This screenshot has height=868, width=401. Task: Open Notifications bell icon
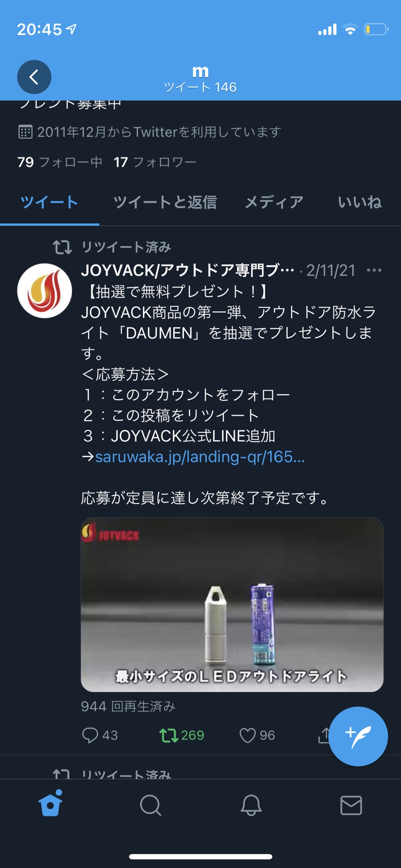click(251, 805)
